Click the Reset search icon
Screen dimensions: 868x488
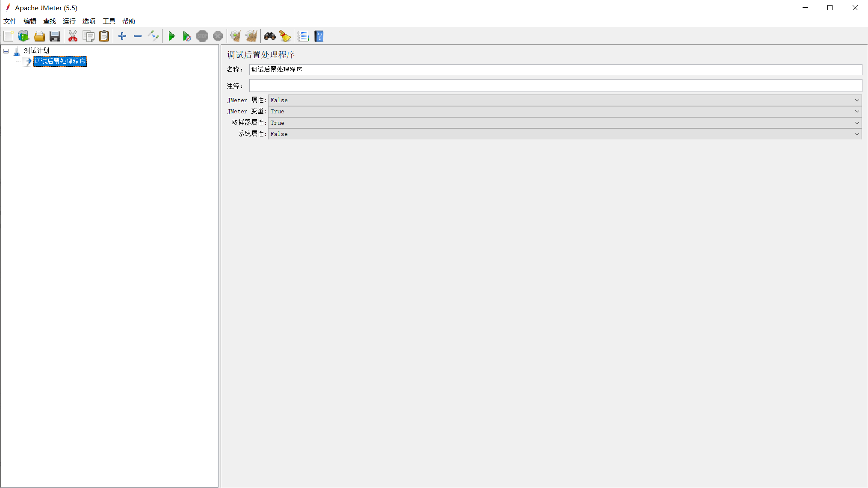pyautogui.click(x=285, y=36)
